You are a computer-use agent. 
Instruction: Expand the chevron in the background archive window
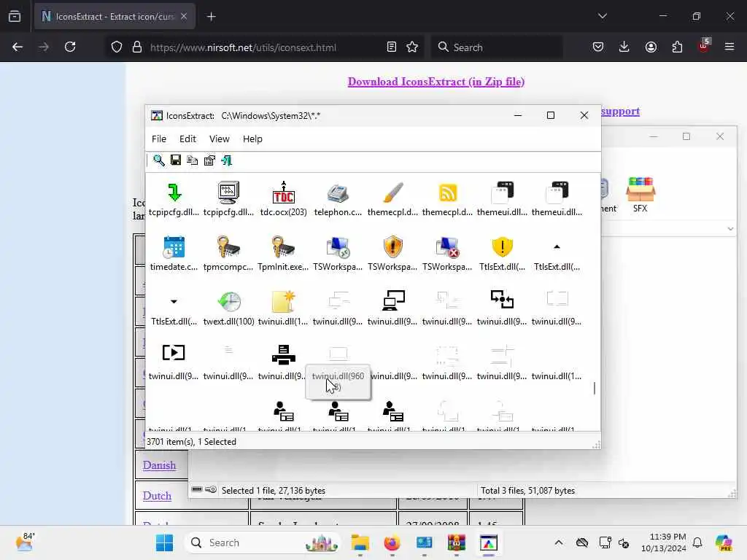(x=730, y=229)
